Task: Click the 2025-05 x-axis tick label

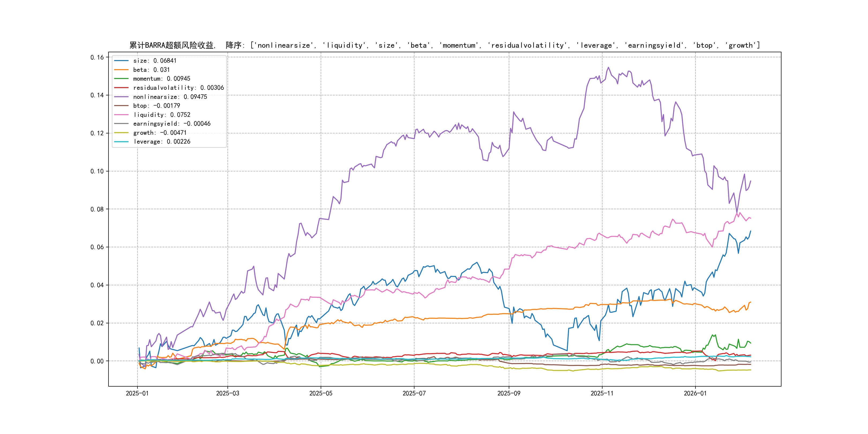Action: (321, 394)
